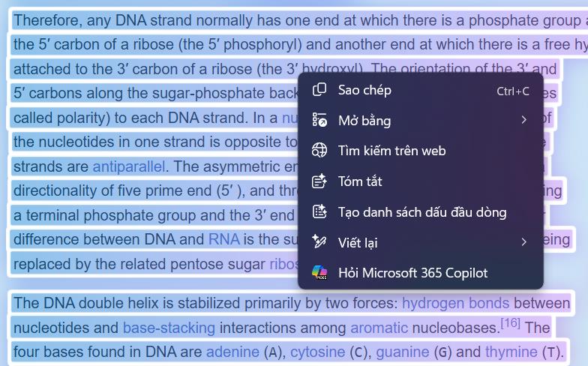Screen dimensions: 588x366
Task: Open the thymine link
Action: pyautogui.click(x=511, y=352)
